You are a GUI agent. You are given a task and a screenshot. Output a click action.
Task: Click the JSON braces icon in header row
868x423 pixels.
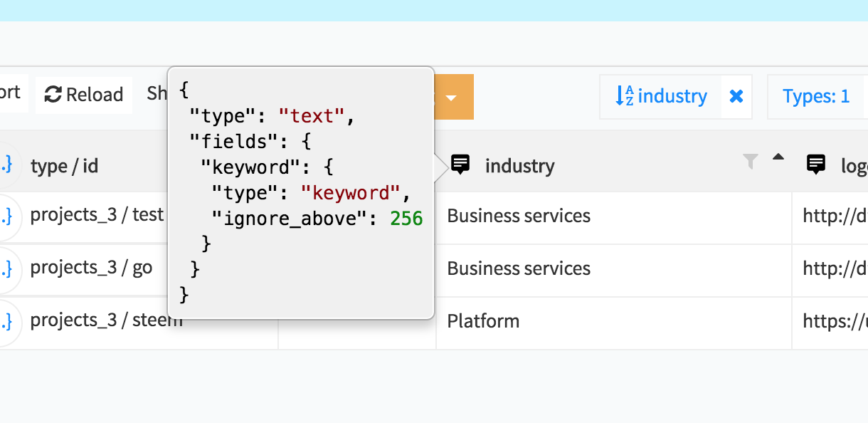coord(6,165)
